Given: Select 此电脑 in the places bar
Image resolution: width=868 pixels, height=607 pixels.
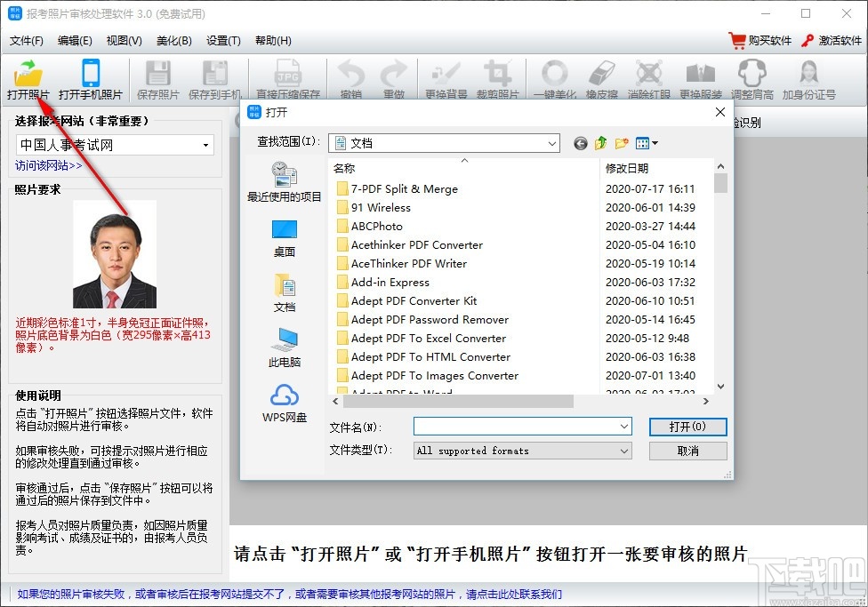Looking at the screenshot, I should coord(285,348).
